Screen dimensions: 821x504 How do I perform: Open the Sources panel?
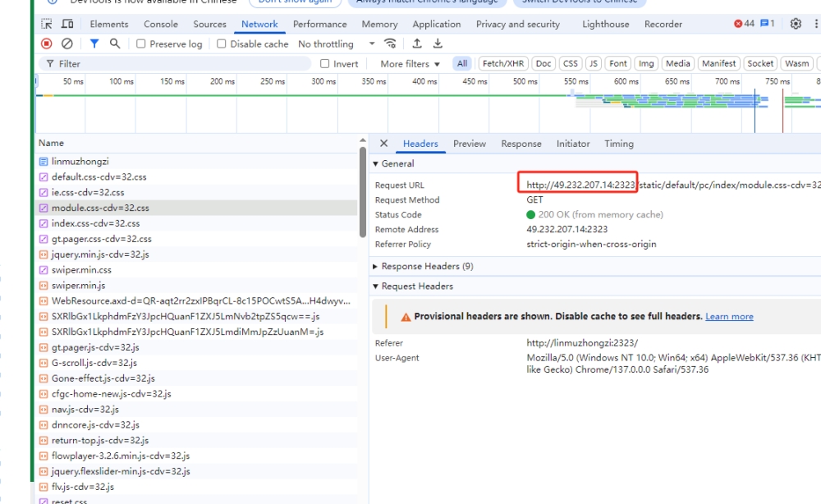(209, 24)
